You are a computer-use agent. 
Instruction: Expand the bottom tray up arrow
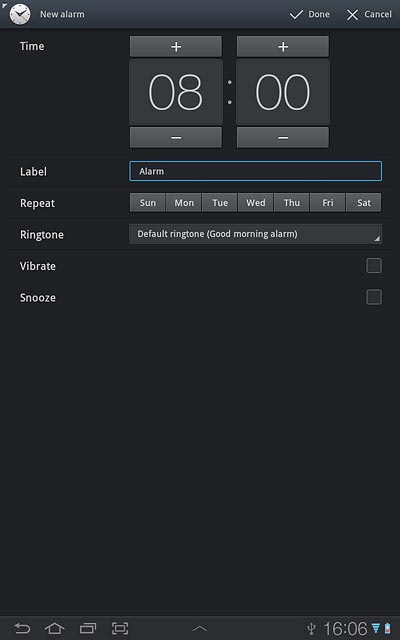coord(200,629)
